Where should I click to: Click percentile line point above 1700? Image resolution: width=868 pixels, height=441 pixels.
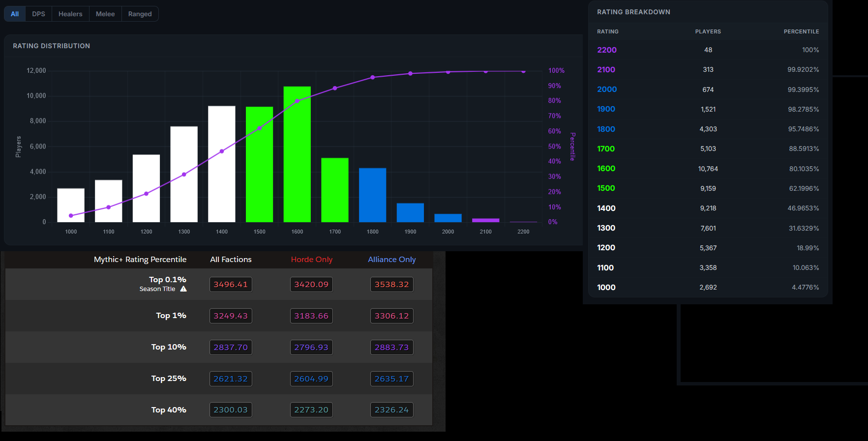(x=335, y=88)
